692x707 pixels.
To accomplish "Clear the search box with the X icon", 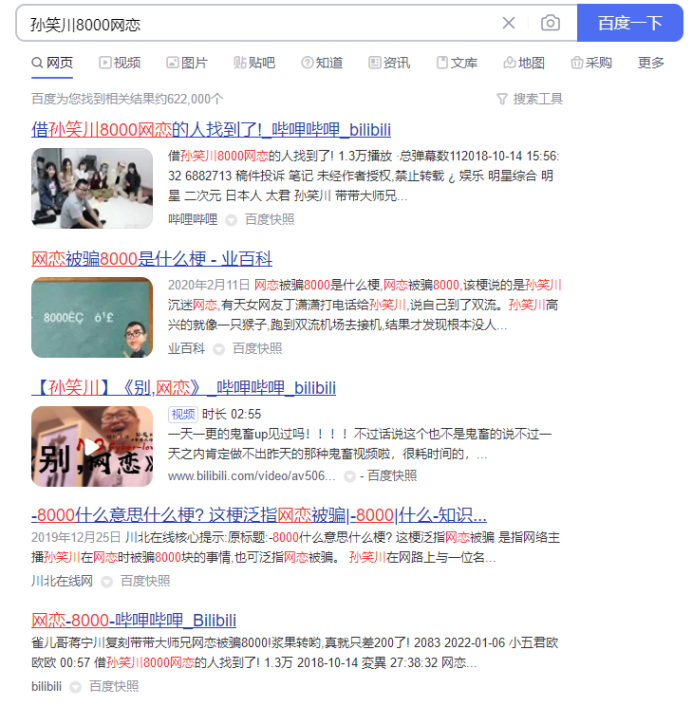I will [509, 23].
